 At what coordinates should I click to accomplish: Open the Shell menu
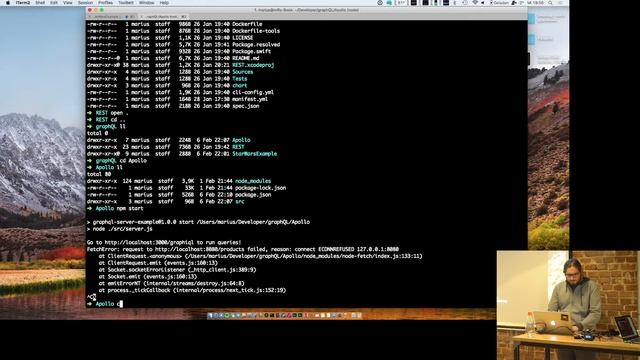(40, 2)
